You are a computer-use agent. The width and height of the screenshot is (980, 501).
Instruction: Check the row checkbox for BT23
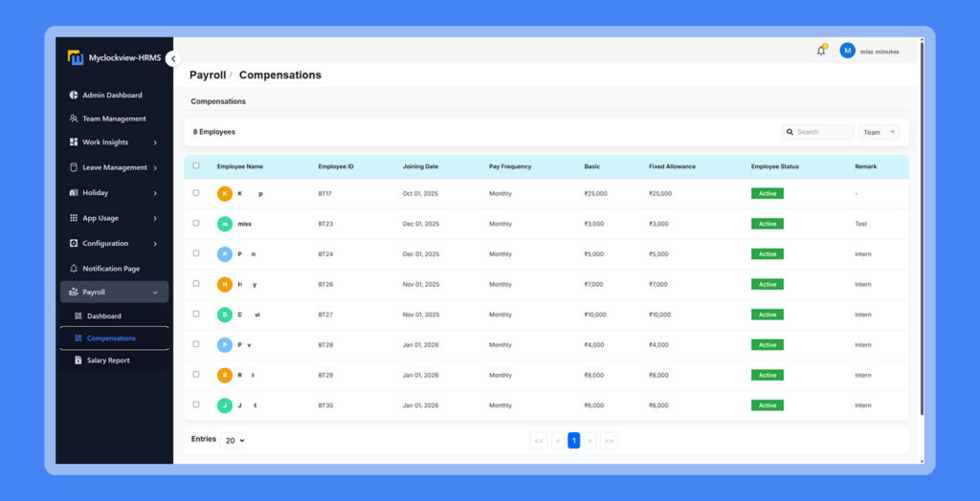(x=196, y=223)
